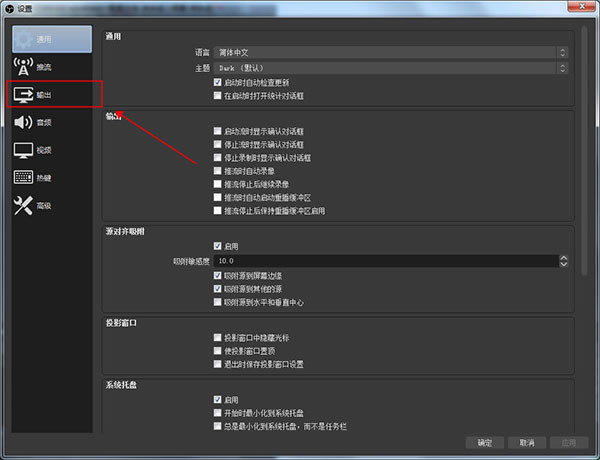Click the 取消 (Cancel) button
The image size is (600, 460).
point(520,442)
